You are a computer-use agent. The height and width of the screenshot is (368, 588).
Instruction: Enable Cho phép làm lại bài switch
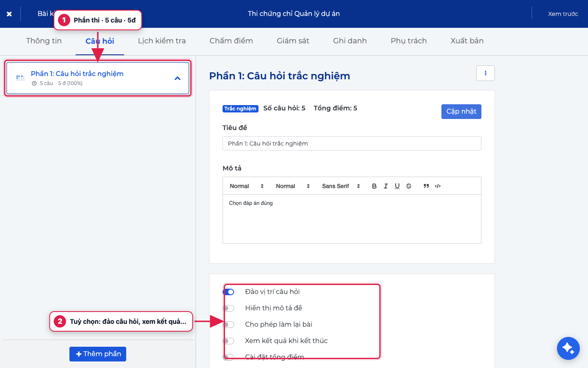228,325
